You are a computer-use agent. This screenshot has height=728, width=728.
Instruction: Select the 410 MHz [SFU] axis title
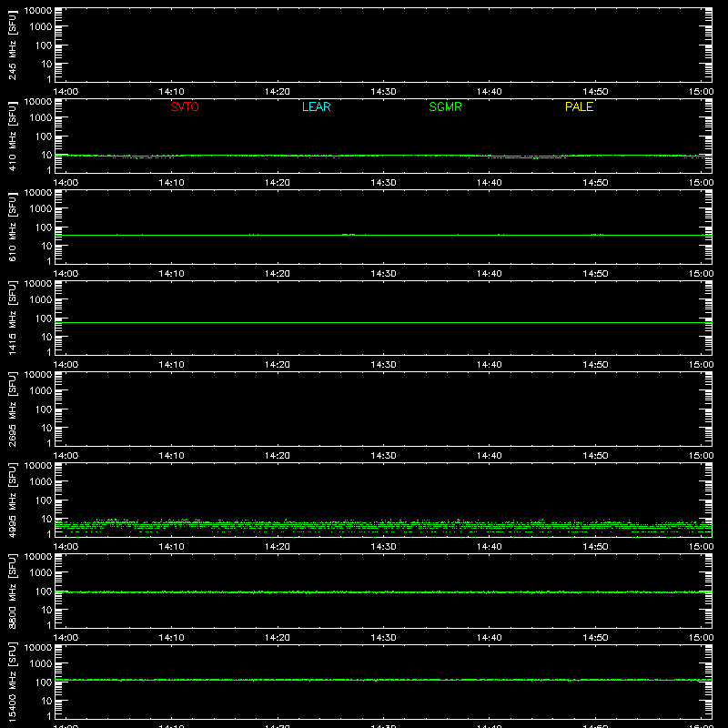12,136
